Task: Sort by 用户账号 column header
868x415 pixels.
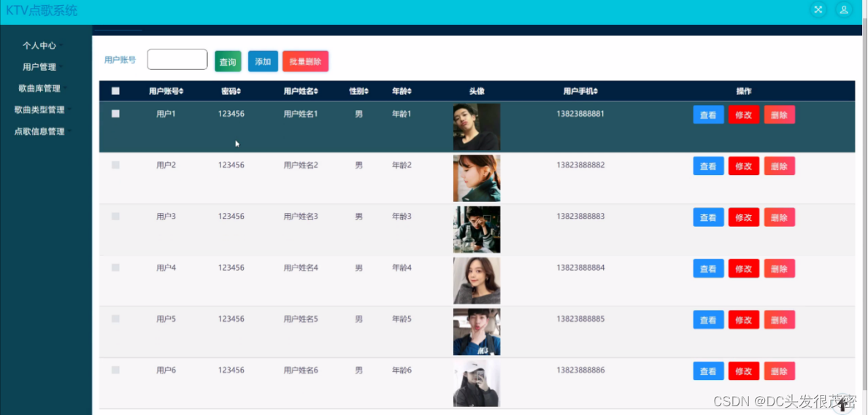Action: (x=166, y=91)
